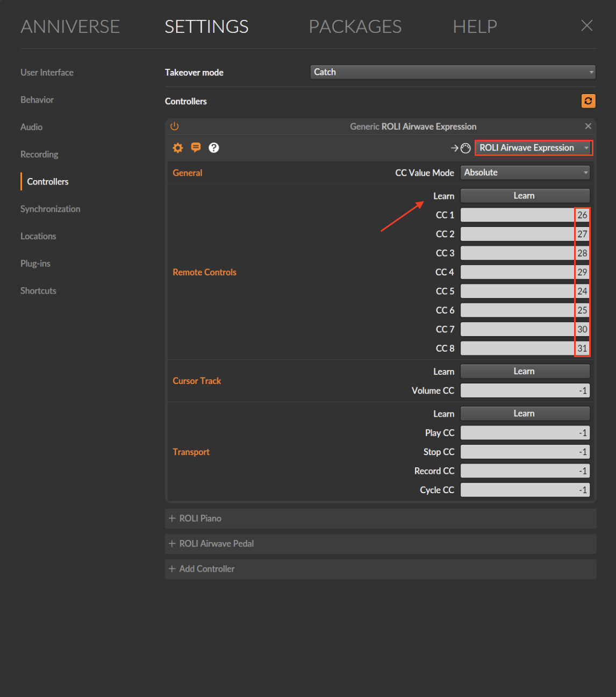Click the CC 7 value field

[x=525, y=329]
